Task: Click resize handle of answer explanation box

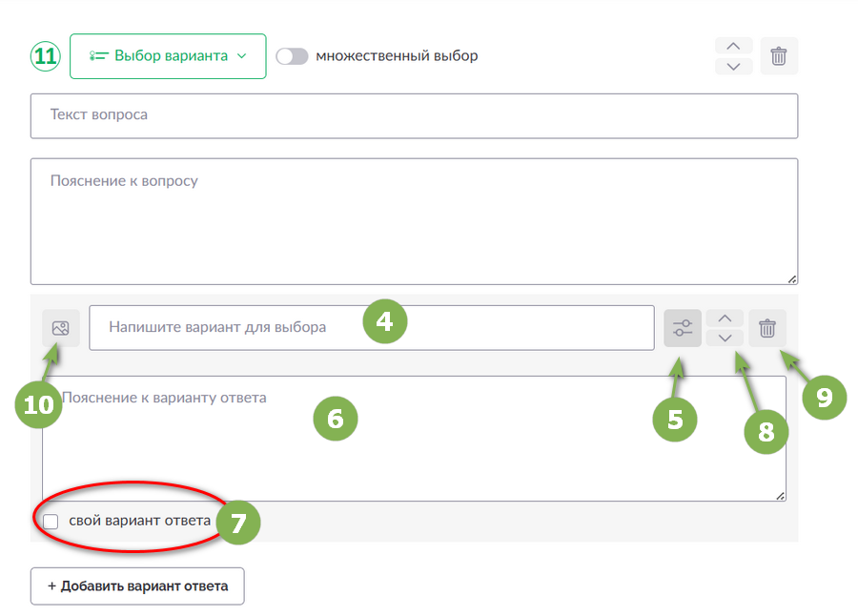Action: click(780, 496)
